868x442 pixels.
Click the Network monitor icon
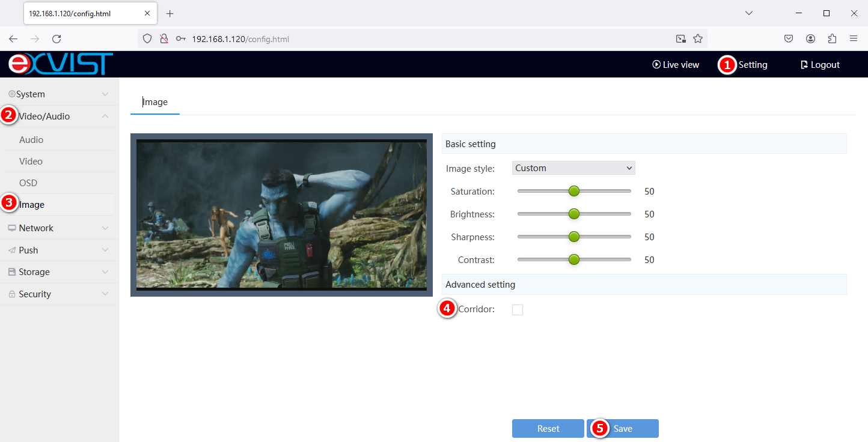click(12, 228)
